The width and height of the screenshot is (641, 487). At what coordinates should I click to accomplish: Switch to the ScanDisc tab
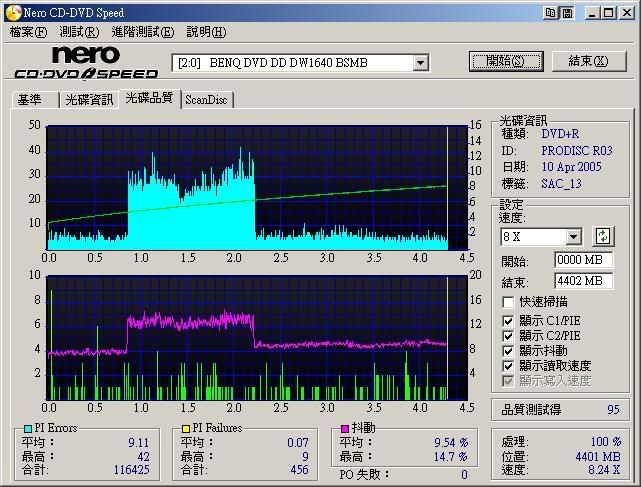tap(206, 100)
